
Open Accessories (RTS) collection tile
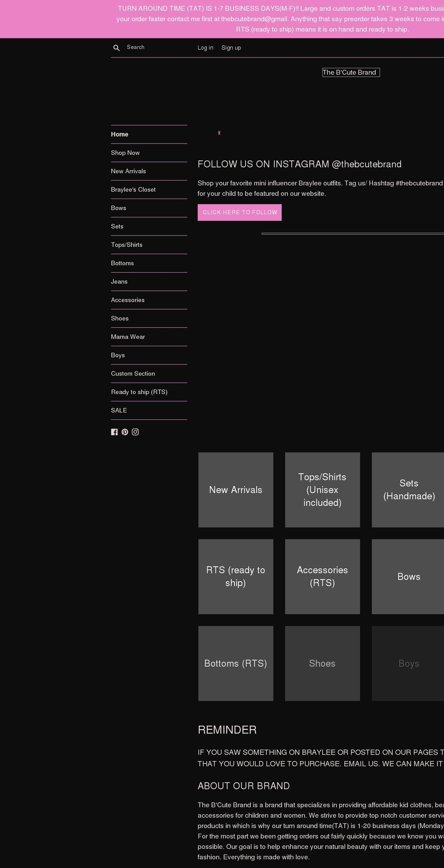coord(322,576)
